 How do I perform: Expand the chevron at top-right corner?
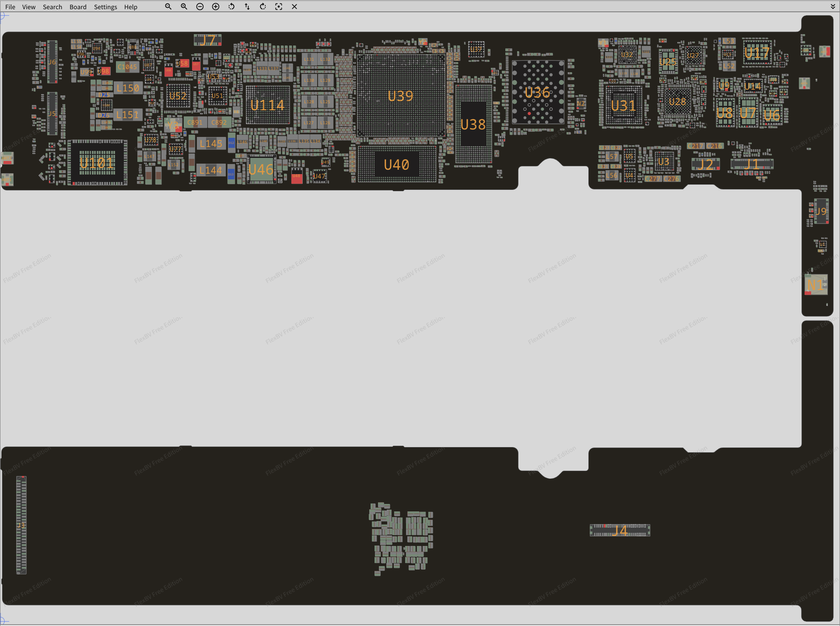click(833, 7)
